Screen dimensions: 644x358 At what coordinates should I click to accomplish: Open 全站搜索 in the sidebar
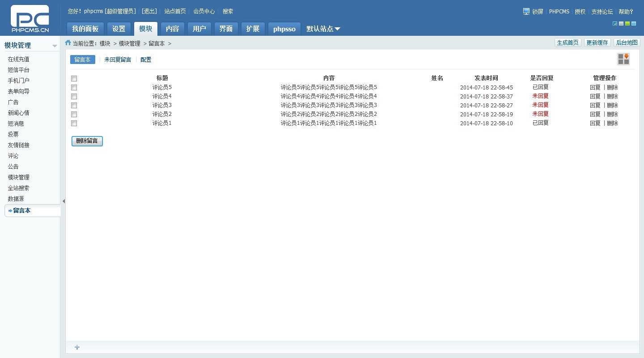pos(18,188)
